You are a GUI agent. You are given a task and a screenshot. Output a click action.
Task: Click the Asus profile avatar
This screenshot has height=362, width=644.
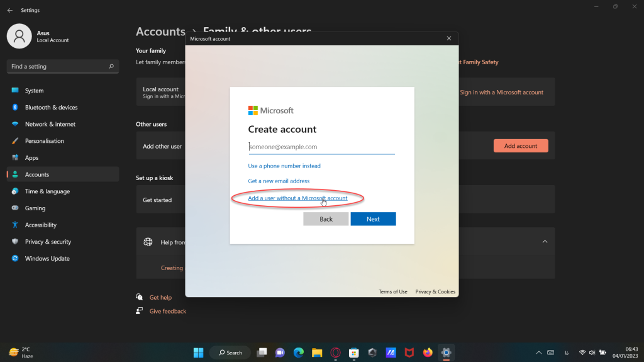click(x=19, y=37)
